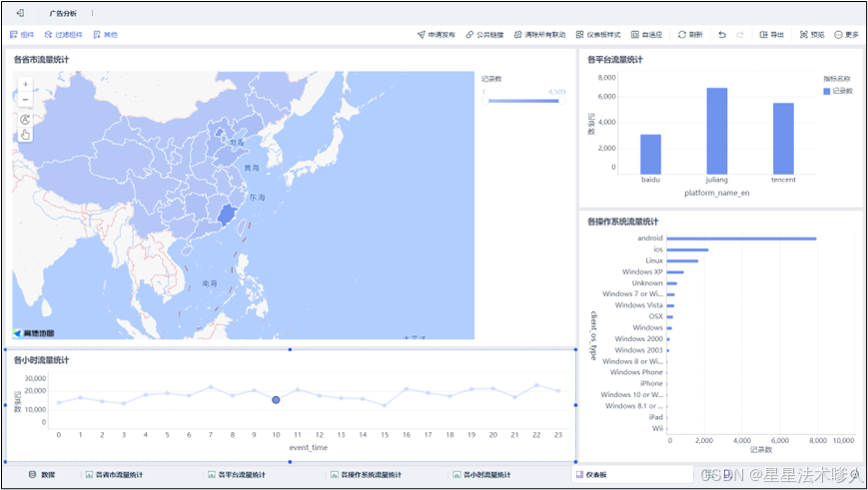Click the exit/back icon at top-left
Viewport: 868px width, 490px height.
coord(20,13)
